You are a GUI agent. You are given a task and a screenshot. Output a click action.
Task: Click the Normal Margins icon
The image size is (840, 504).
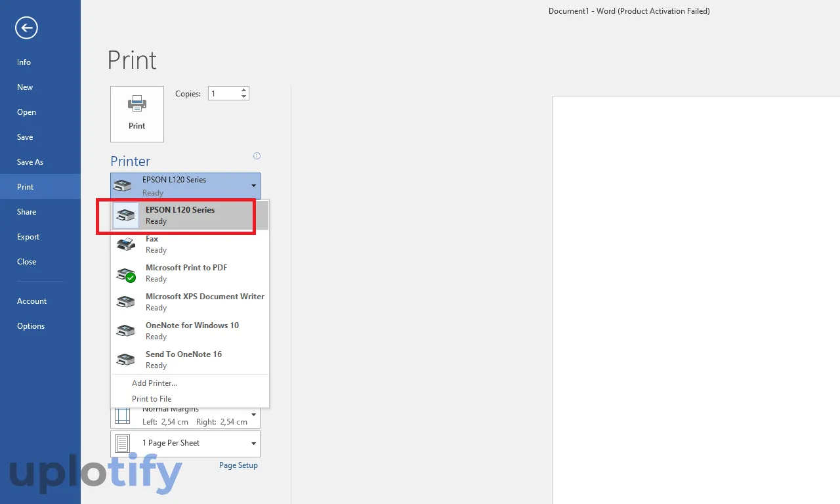[123, 416]
